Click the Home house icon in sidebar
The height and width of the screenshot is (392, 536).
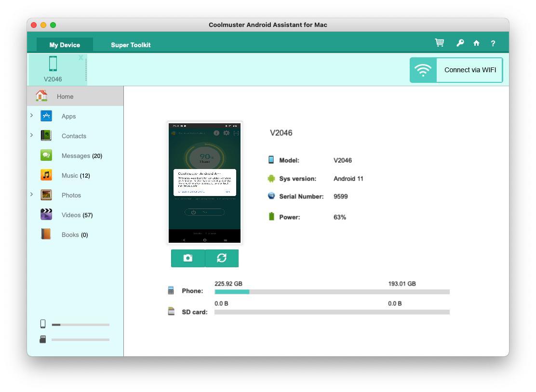(x=42, y=96)
